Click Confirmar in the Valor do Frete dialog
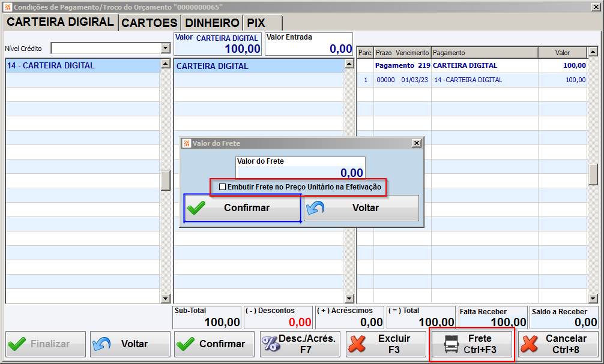604x364 pixels. coord(243,207)
